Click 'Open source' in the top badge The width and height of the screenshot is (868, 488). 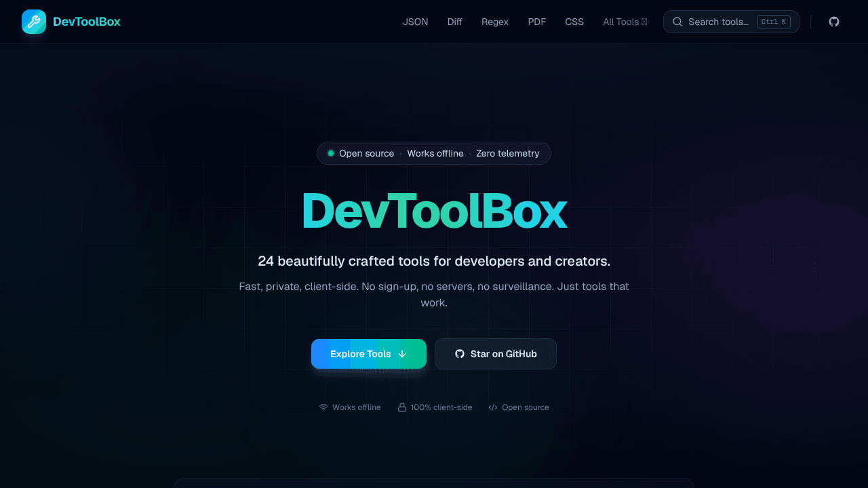coord(366,153)
